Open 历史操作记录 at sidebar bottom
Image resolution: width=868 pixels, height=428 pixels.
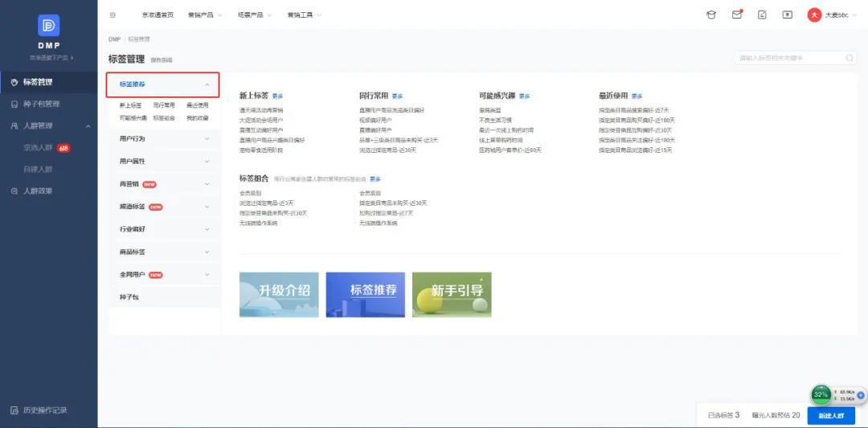(44, 410)
